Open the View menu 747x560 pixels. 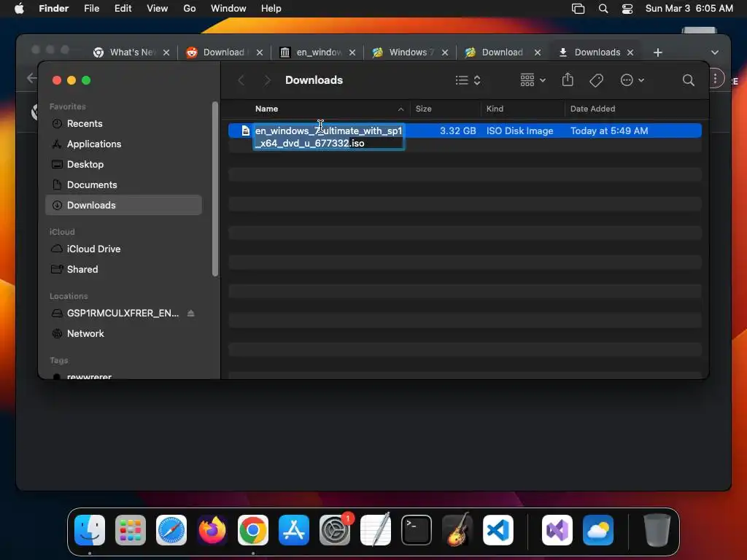point(157,9)
